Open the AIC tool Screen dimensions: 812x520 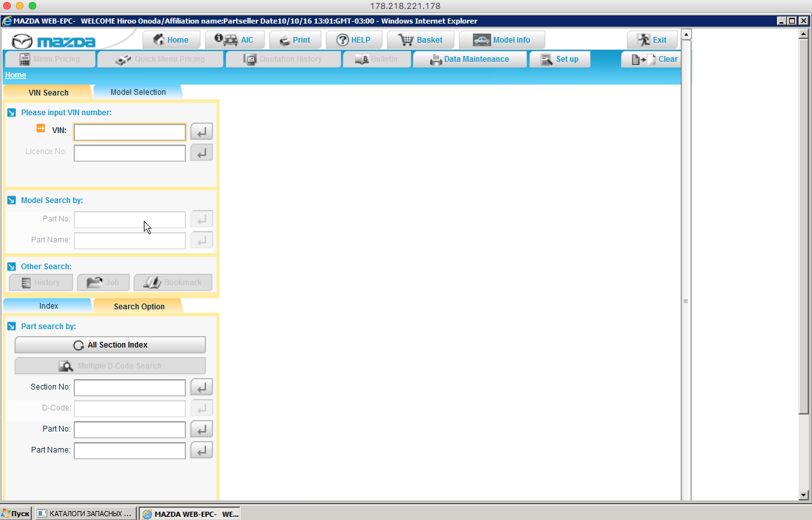pyautogui.click(x=234, y=40)
